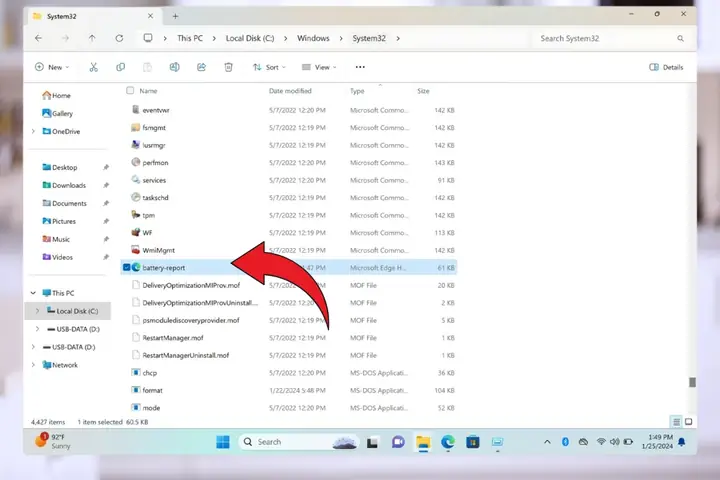Open the Details pane button

(666, 67)
